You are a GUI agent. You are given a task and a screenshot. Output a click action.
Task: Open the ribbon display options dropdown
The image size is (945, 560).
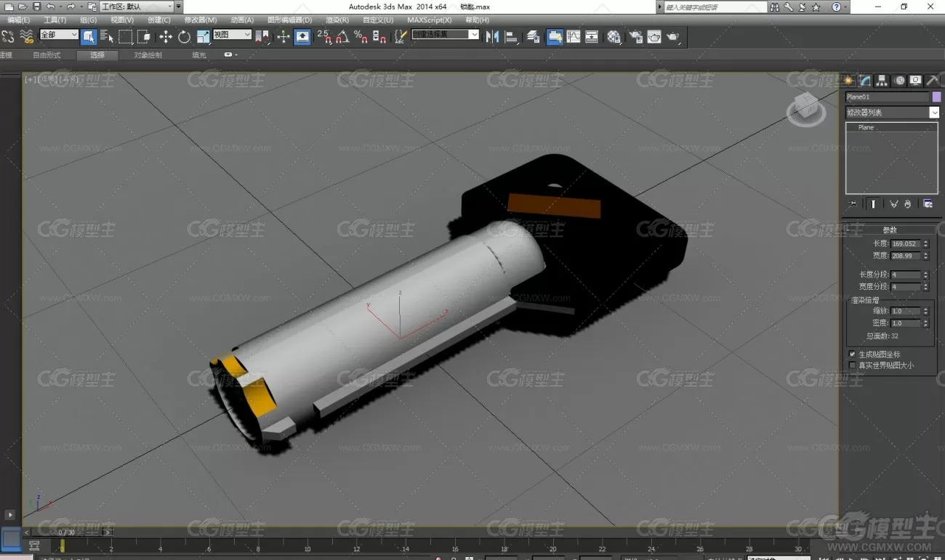tap(230, 55)
